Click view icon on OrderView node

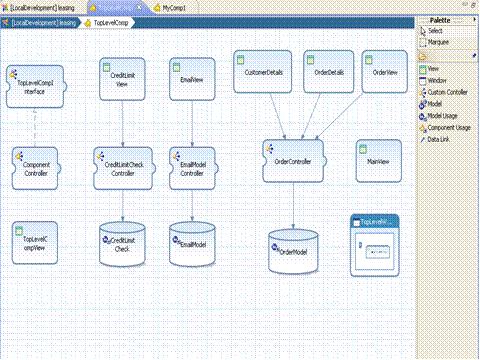pos(368,60)
